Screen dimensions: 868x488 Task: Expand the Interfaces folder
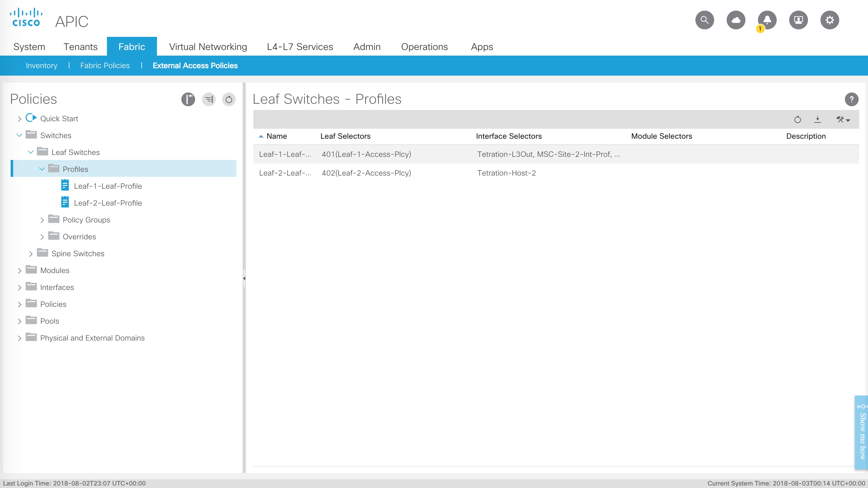[x=20, y=287]
